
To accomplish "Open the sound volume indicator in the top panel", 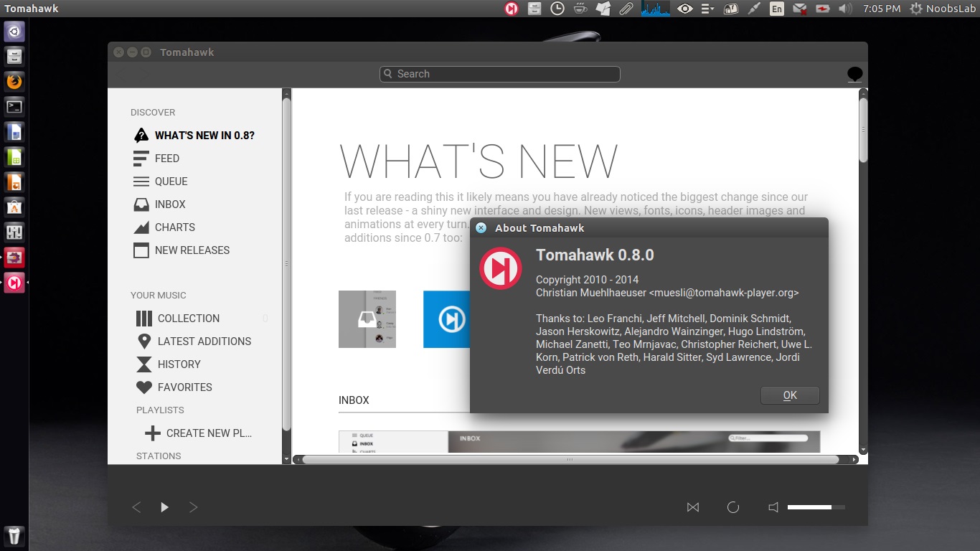I will pyautogui.click(x=845, y=9).
